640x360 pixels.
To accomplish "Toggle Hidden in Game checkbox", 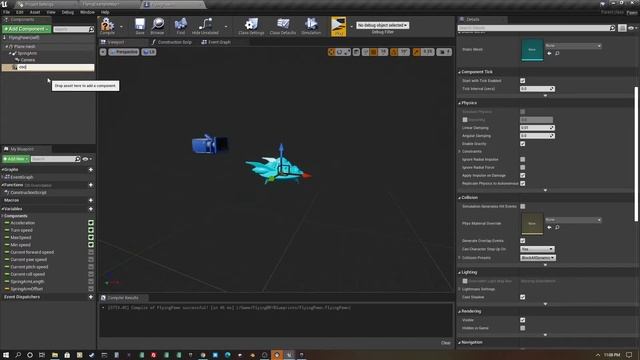I will pyautogui.click(x=522, y=328).
